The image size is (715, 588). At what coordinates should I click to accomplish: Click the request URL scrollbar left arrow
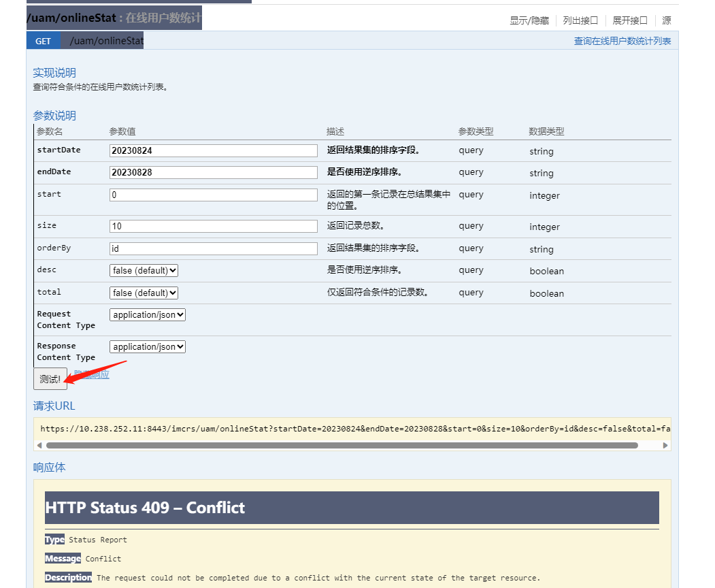click(x=39, y=445)
